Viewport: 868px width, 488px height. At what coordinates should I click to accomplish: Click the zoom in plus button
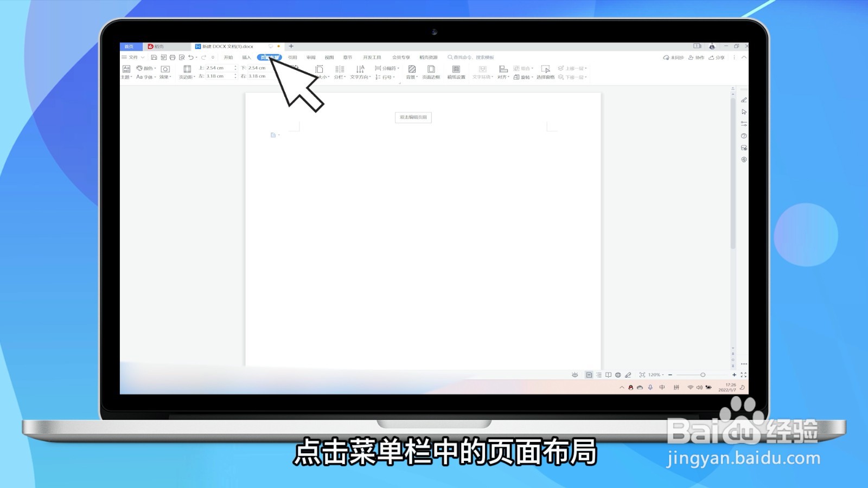(x=735, y=375)
